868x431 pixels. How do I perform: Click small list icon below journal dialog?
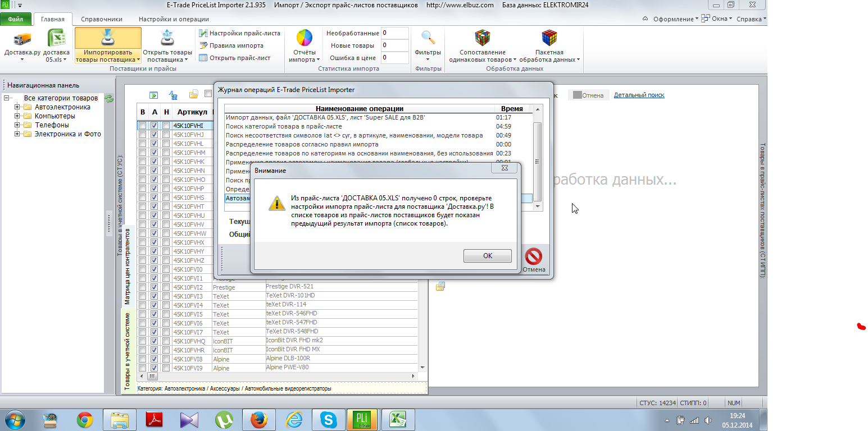pyautogui.click(x=440, y=286)
